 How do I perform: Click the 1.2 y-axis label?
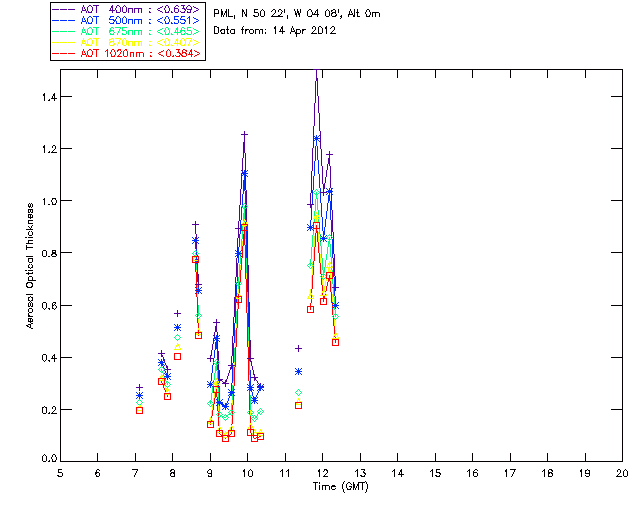click(49, 149)
